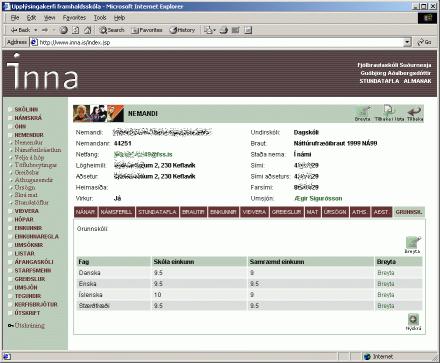Expand NEMENDUR section in the sidebar
The height and width of the screenshot is (363, 440).
point(29,135)
